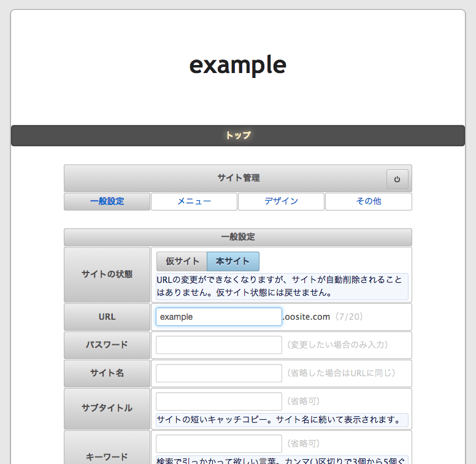The image size is (476, 464).
Task: Click the パスワード input box
Action: 218,345
